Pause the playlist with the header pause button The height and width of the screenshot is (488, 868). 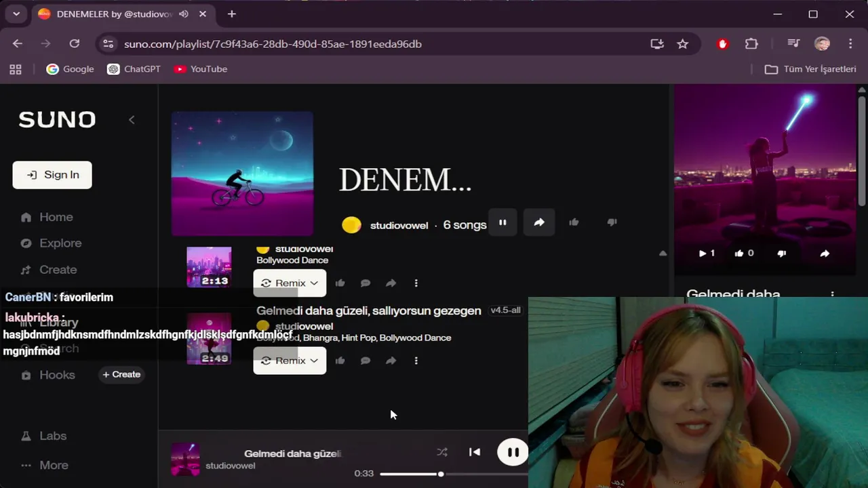(x=502, y=222)
